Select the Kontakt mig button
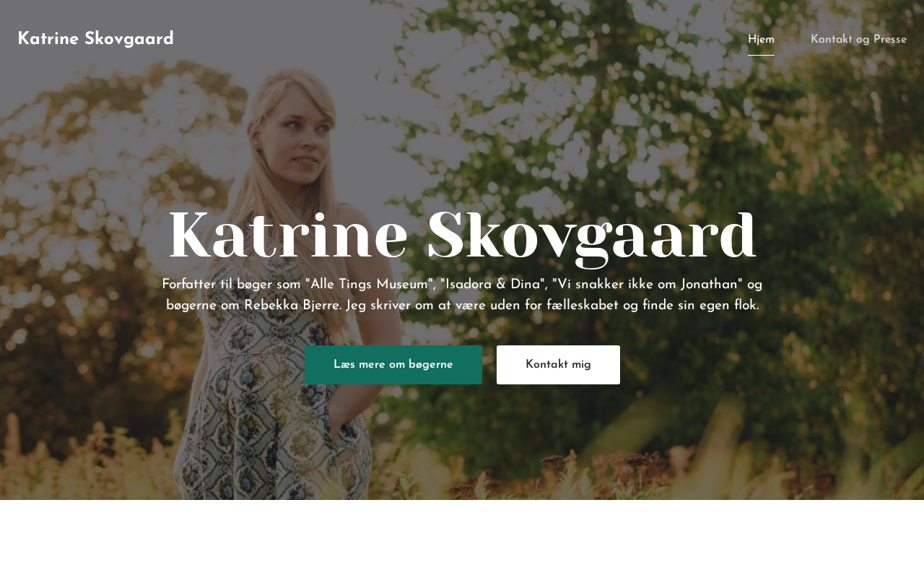 [558, 365]
